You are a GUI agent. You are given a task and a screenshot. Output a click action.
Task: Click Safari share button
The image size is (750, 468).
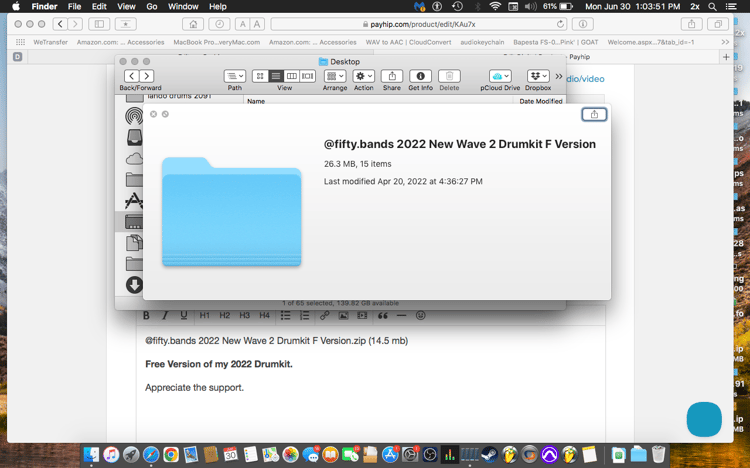pyautogui.click(x=692, y=24)
